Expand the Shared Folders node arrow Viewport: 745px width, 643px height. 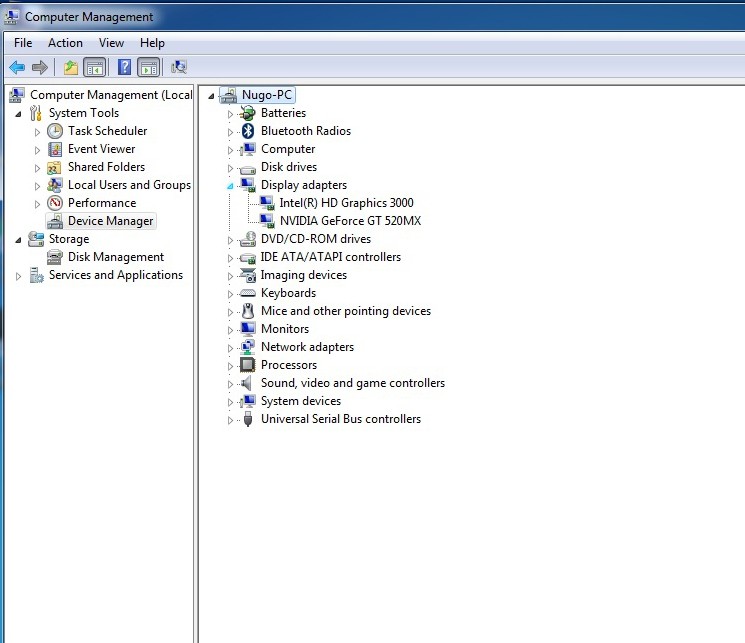pos(37,168)
